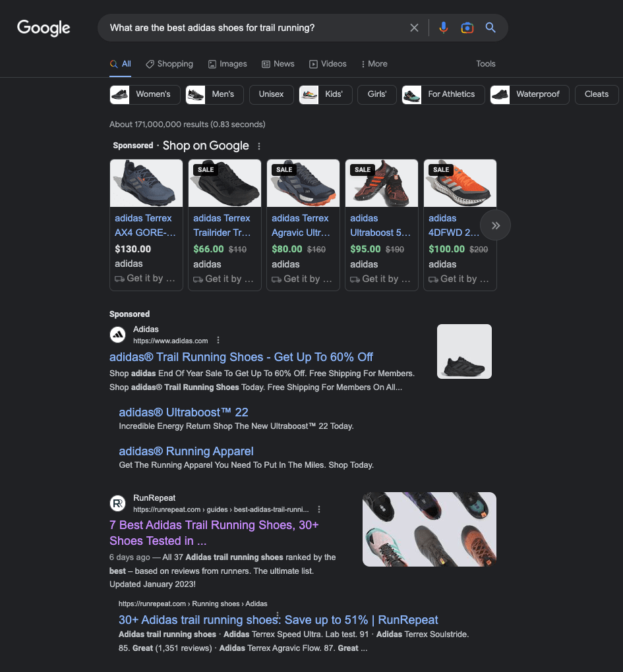Image resolution: width=623 pixels, height=672 pixels.
Task: Open Google Lens camera search
Action: tap(467, 28)
